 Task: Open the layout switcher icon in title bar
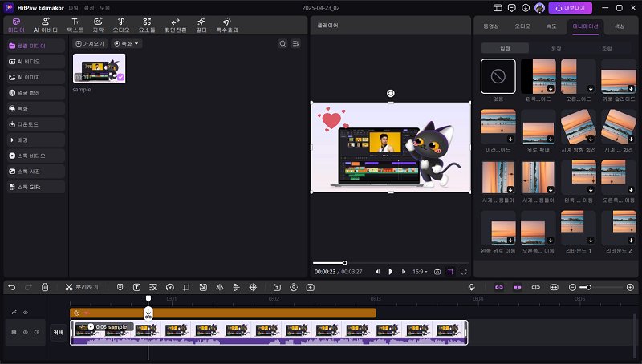pos(498,8)
